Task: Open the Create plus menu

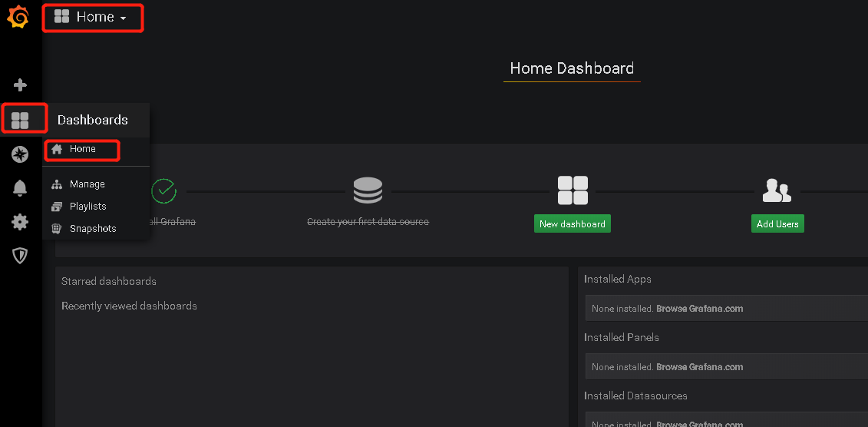Action: (x=20, y=85)
